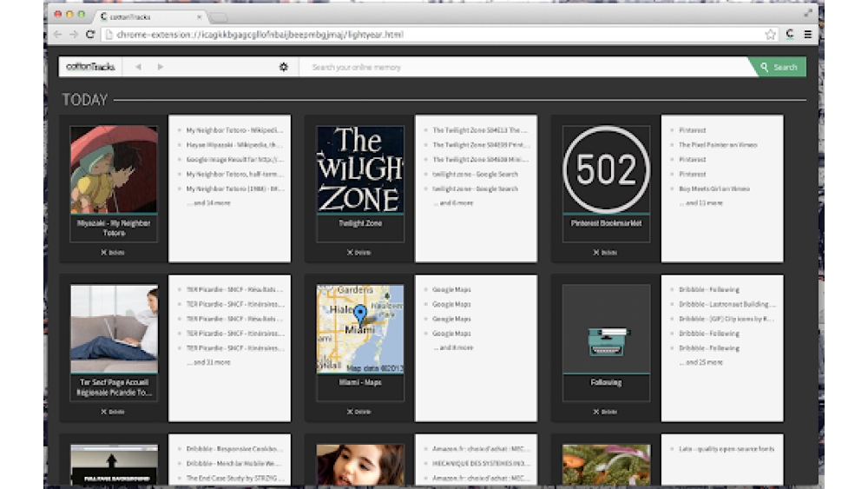
Task: Reload the page in Chrome's toolbar
Action: [90, 35]
